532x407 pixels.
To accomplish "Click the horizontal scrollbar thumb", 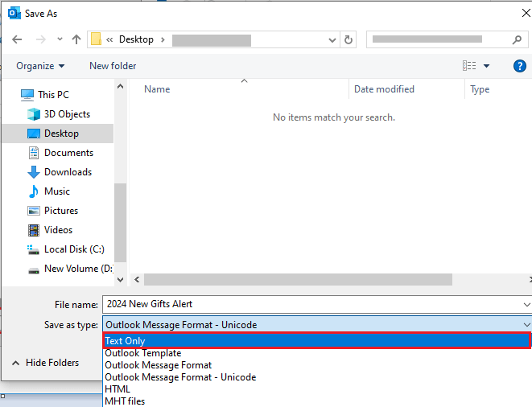I will pos(298,279).
